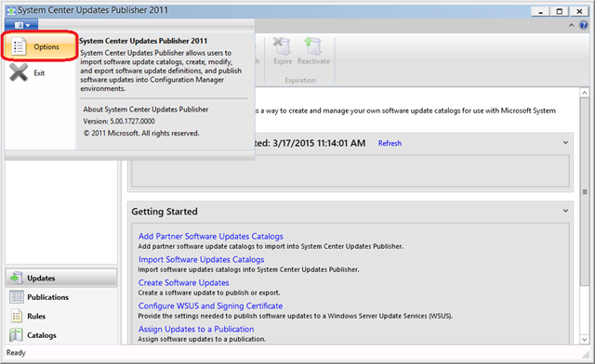Collapse the Getting Started section
This screenshot has width=595, height=364.
pos(565,211)
